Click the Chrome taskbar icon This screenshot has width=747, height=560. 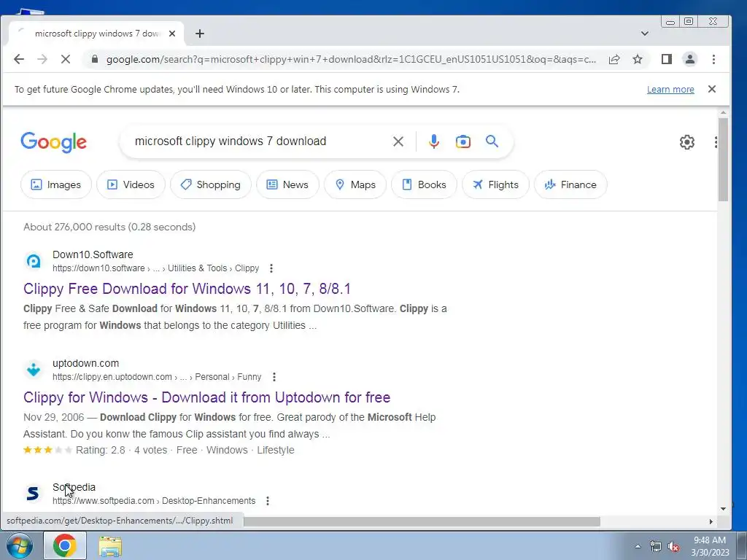(65, 545)
